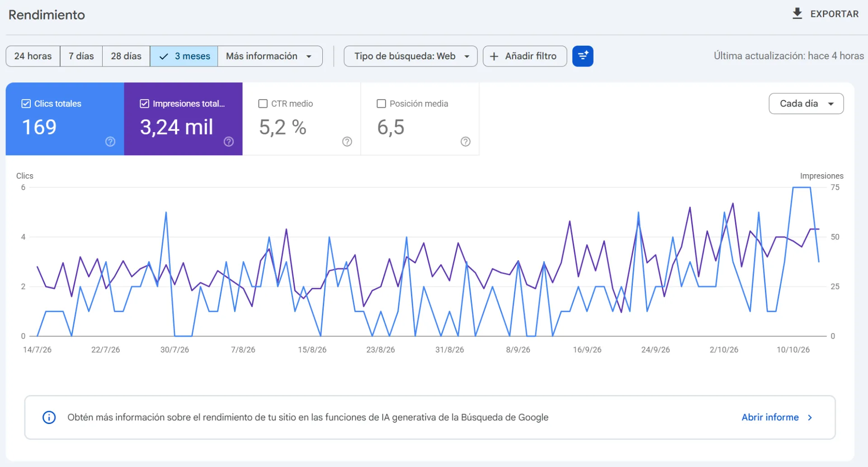Click the 6,5 average position value
Image resolution: width=868 pixels, height=467 pixels.
tap(391, 127)
